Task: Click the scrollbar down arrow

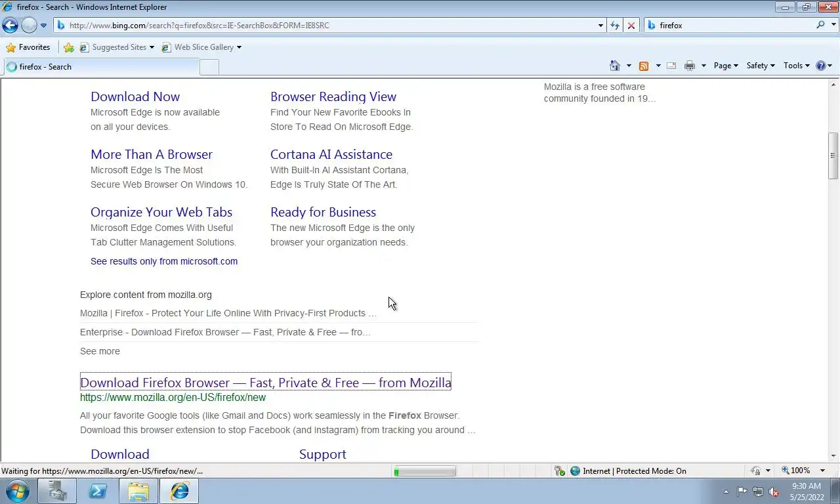Action: click(833, 456)
